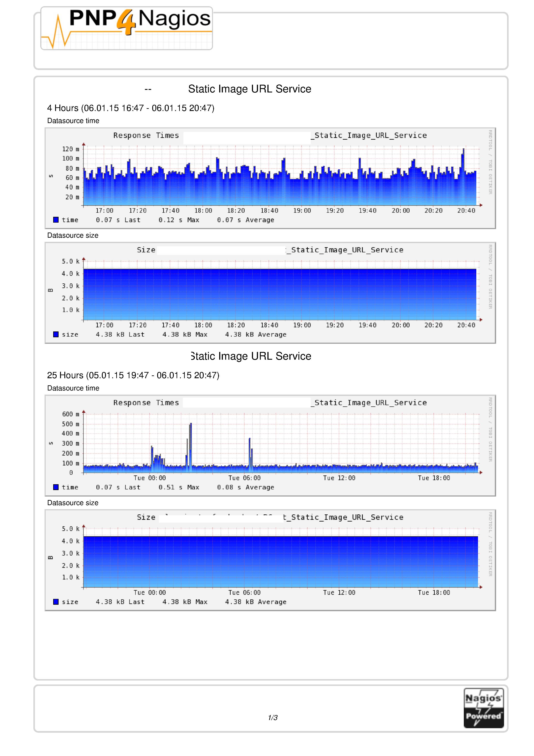Click the 4 Hours time range heading
534x756 pixels.
[131, 108]
